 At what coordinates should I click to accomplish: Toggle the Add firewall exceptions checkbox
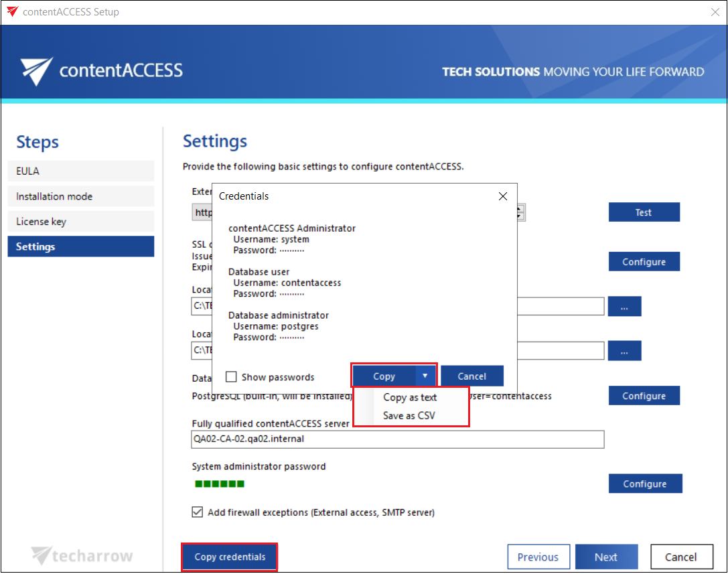197,512
